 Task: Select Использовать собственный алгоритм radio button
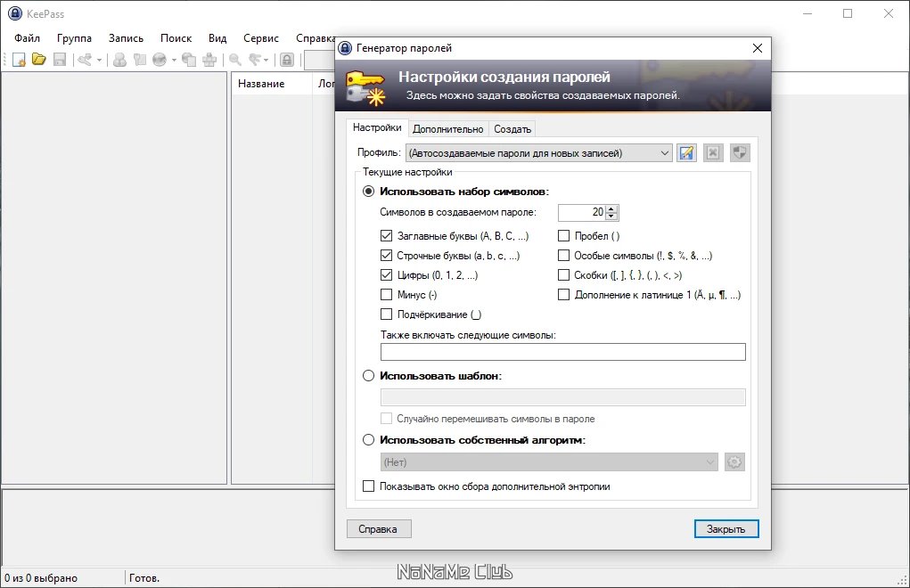tap(368, 440)
